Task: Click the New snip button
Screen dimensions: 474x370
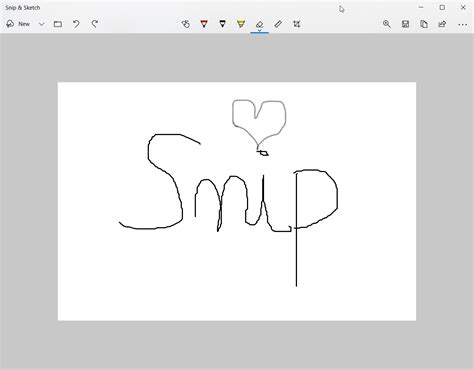Action: (x=18, y=24)
